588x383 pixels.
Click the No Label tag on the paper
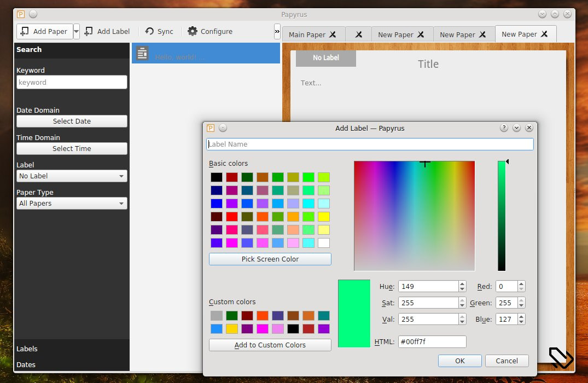tap(326, 58)
